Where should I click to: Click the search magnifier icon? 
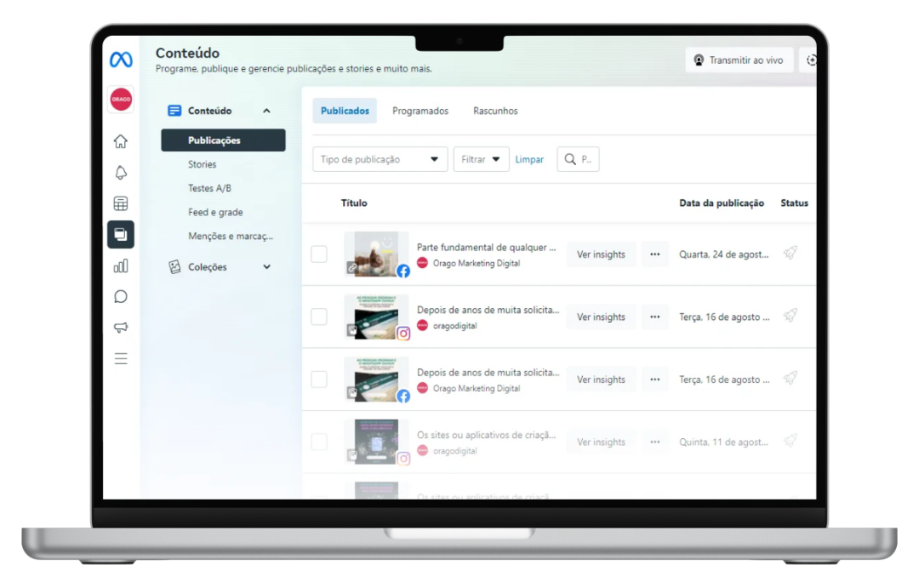tap(569, 159)
